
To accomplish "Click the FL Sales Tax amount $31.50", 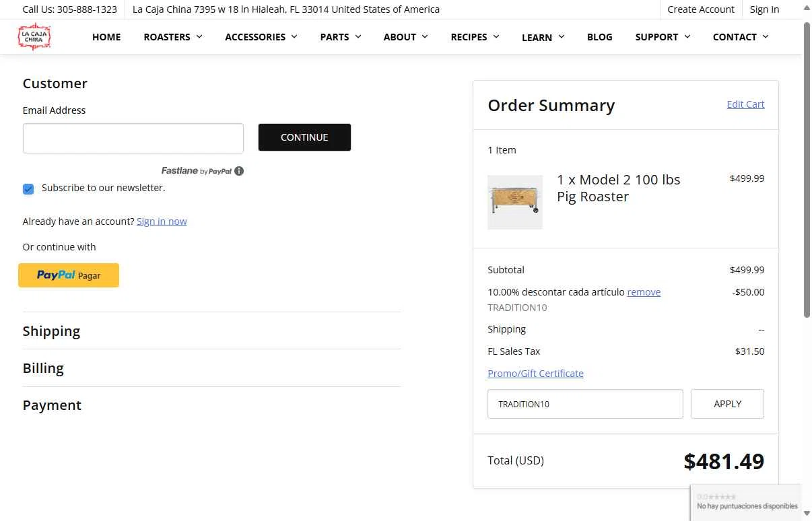I will tap(749, 351).
